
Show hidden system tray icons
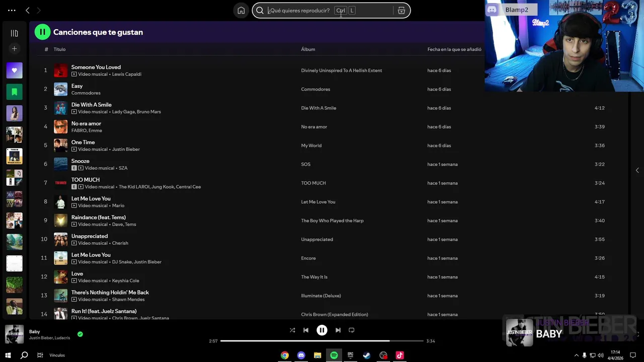[576, 355]
